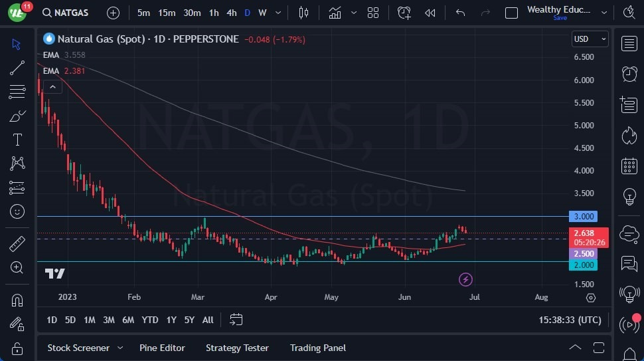This screenshot has width=644, height=361.
Task: Collapse indicator legend chevron
Action: [52, 86]
